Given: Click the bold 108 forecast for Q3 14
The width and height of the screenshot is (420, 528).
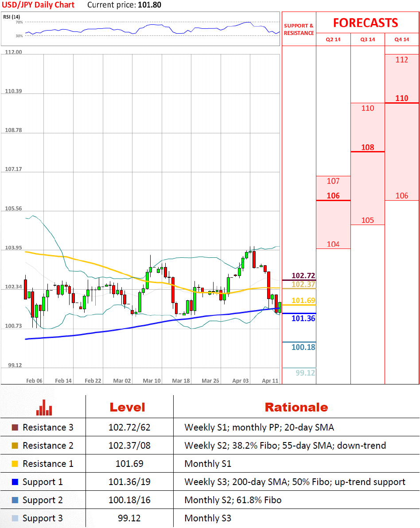Looking at the screenshot, I should coord(367,147).
